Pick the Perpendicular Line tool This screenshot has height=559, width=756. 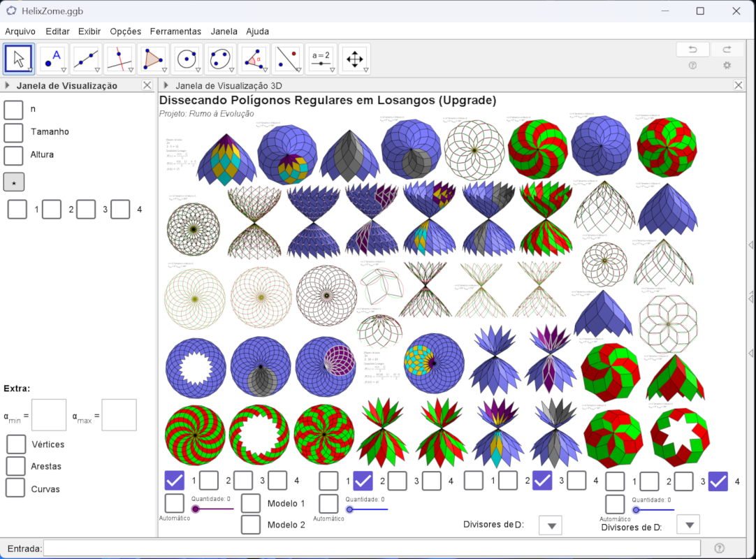pos(119,59)
